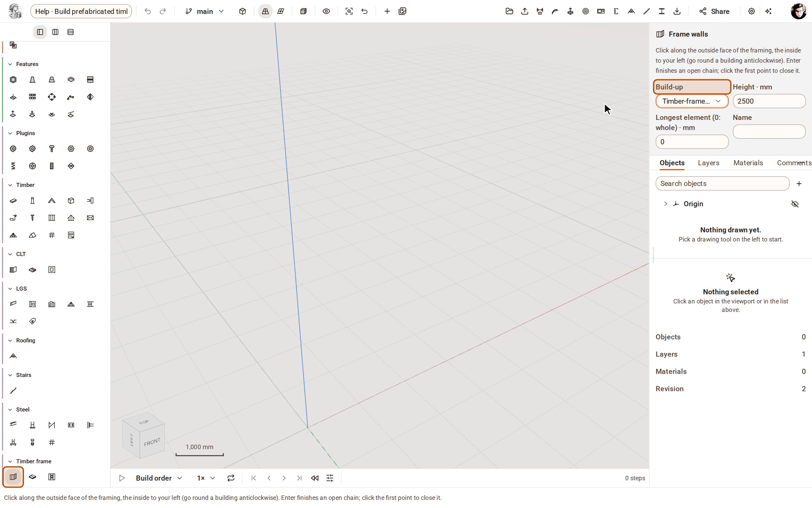Image resolution: width=812 pixels, height=508 pixels.
Task: Open the Build-up Timber-frame dropdown
Action: tap(692, 101)
